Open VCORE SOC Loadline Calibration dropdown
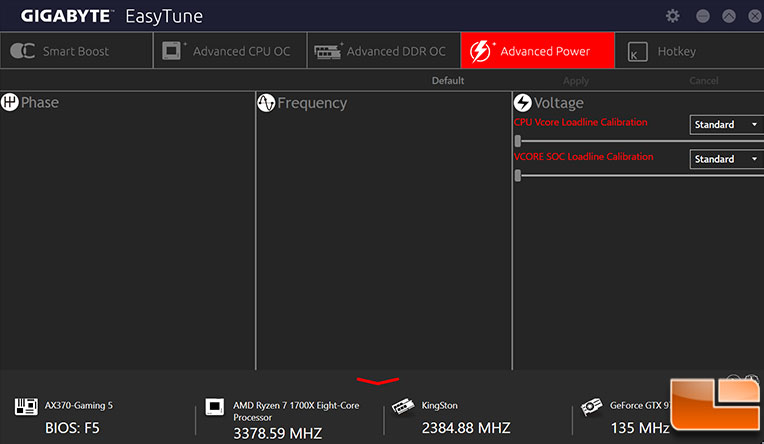This screenshot has width=764, height=444. click(x=726, y=159)
